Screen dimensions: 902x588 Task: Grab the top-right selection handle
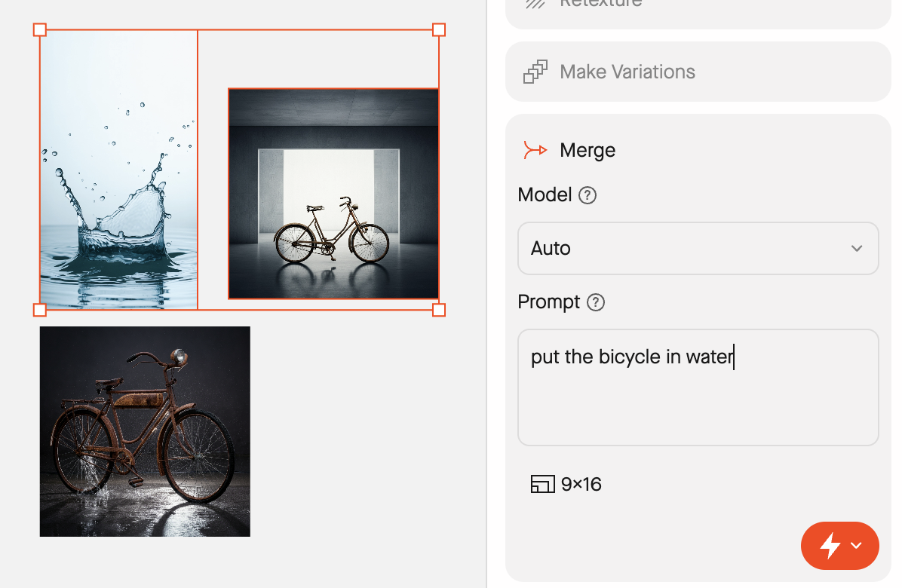point(439,30)
